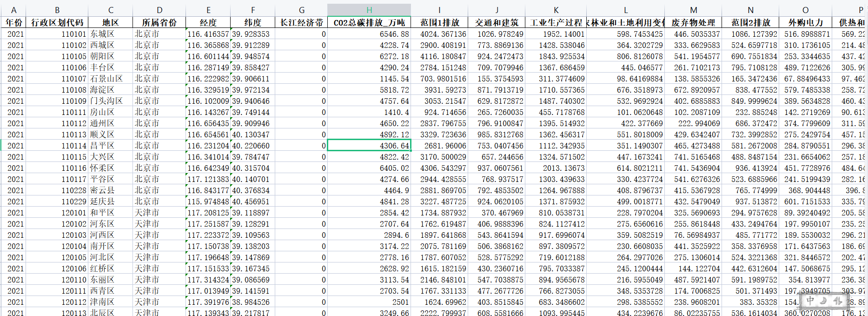Select column header L
The image size is (868, 316).
626,10
